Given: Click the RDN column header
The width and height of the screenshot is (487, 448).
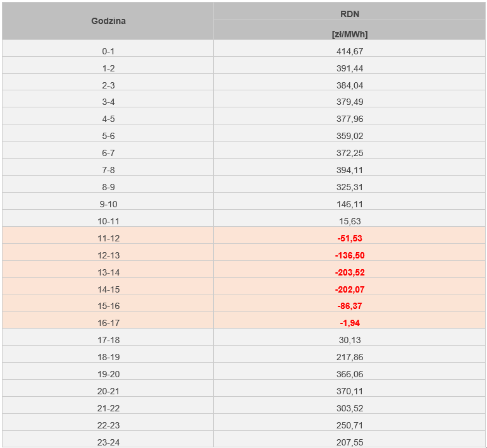Looking at the screenshot, I should pos(349,13).
